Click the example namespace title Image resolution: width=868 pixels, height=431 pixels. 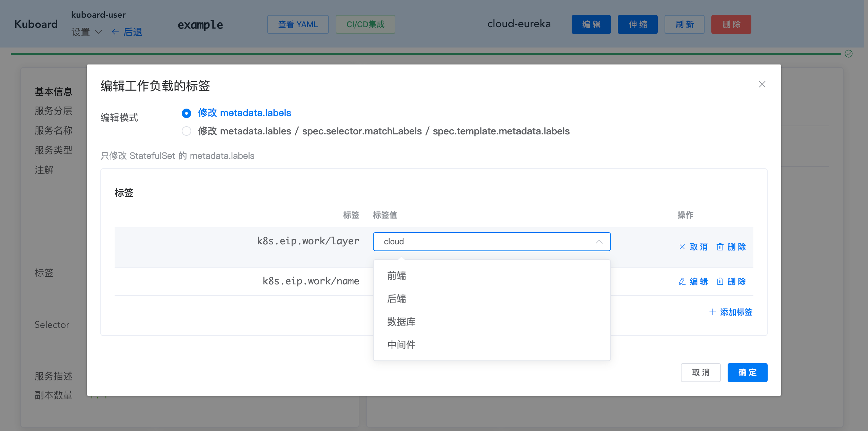coord(200,25)
